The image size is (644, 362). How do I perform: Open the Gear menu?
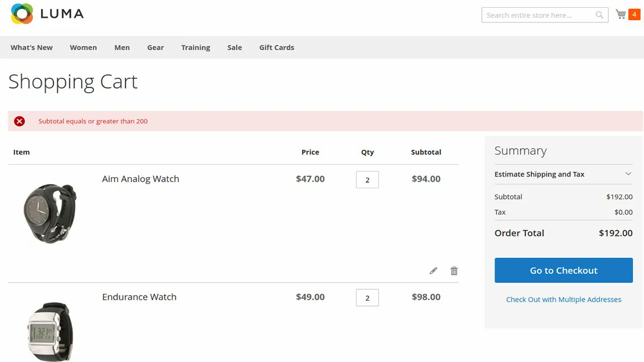(x=155, y=47)
